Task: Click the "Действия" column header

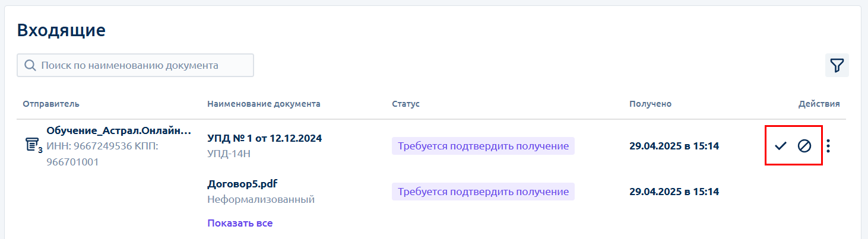Action: [819, 104]
